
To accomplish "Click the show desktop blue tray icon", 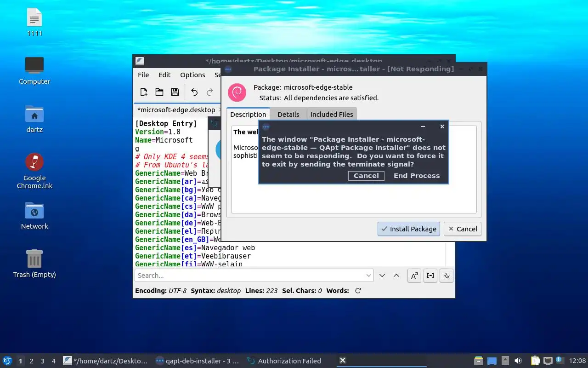I will point(492,361).
